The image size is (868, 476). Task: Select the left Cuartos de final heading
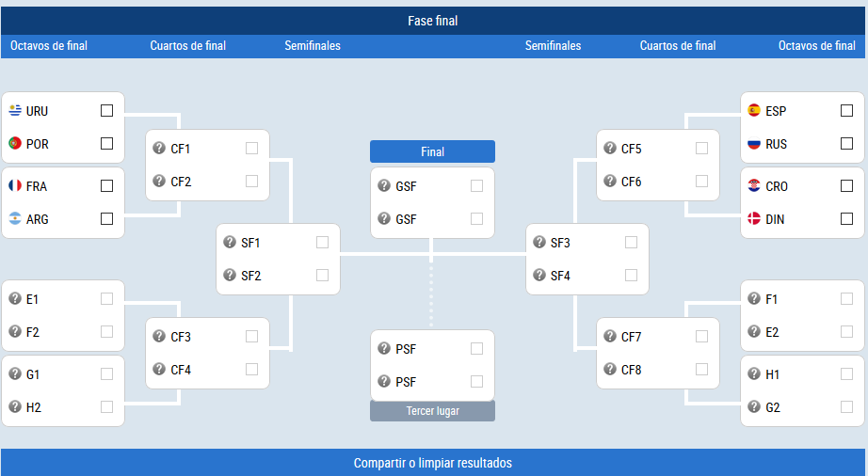pos(187,46)
